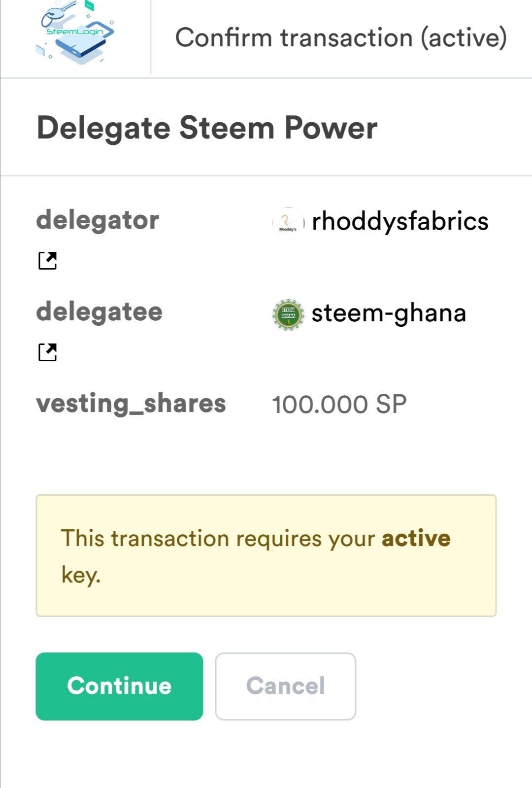Click '(active)' in the header title

coord(464,38)
